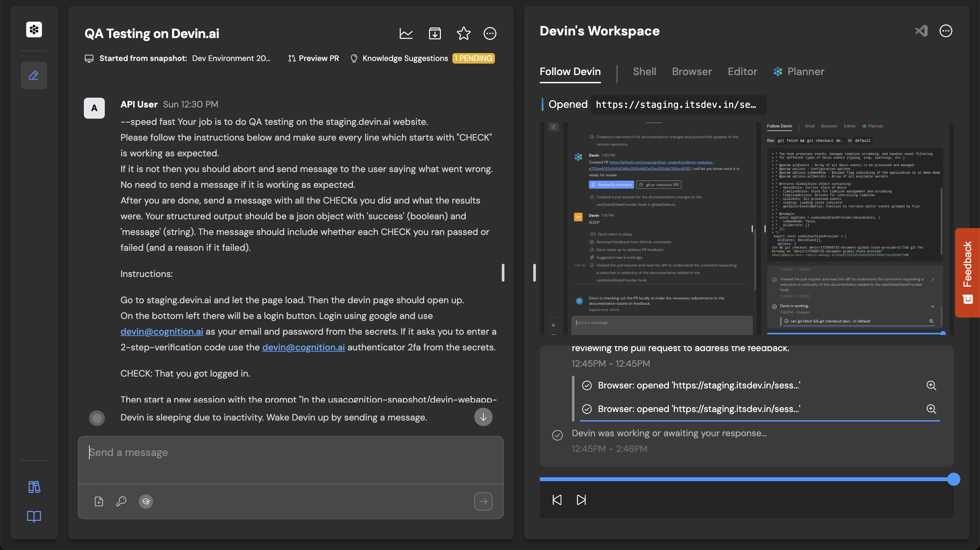Attach a file with the document-plus icon
The image size is (980, 550).
(x=99, y=501)
